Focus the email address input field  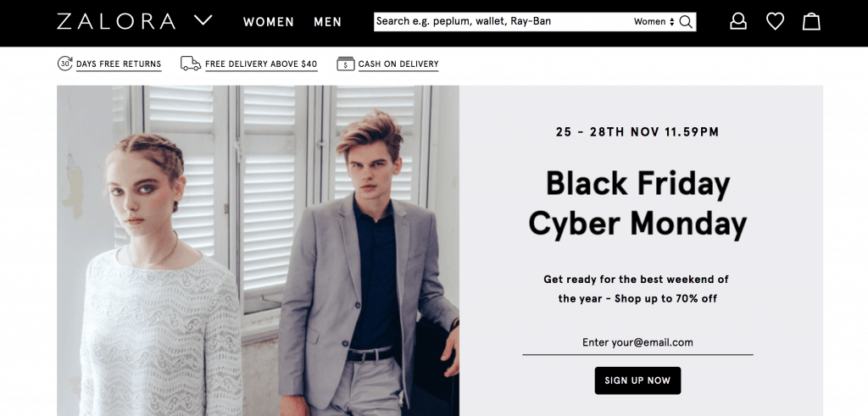pyautogui.click(x=637, y=342)
